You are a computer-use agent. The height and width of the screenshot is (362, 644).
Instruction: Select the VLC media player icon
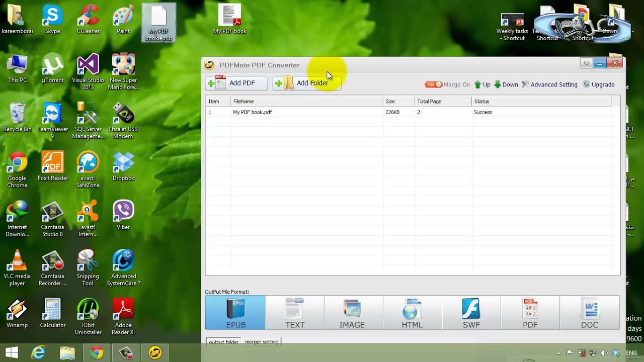click(17, 268)
